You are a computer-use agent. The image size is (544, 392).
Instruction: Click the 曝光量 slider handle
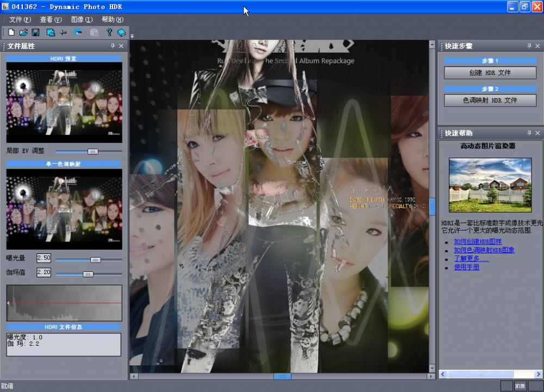(x=95, y=260)
